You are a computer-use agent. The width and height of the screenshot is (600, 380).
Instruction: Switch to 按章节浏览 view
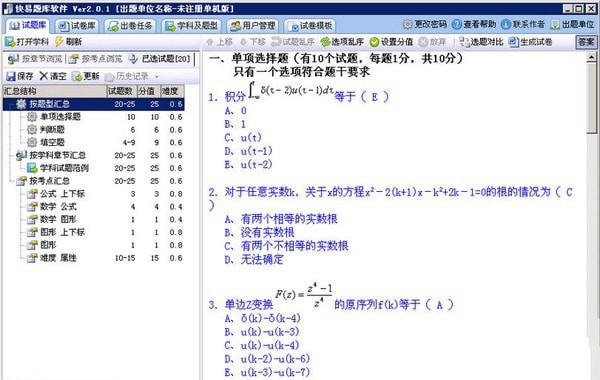tap(35, 59)
